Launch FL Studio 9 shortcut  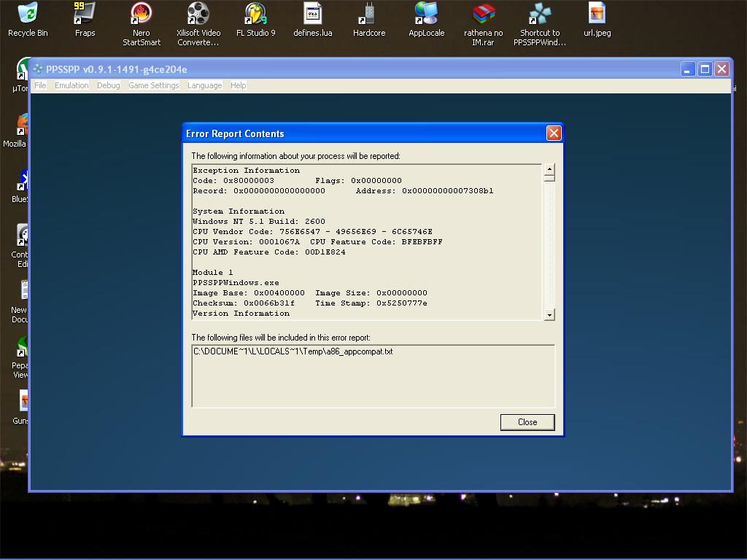(x=255, y=15)
